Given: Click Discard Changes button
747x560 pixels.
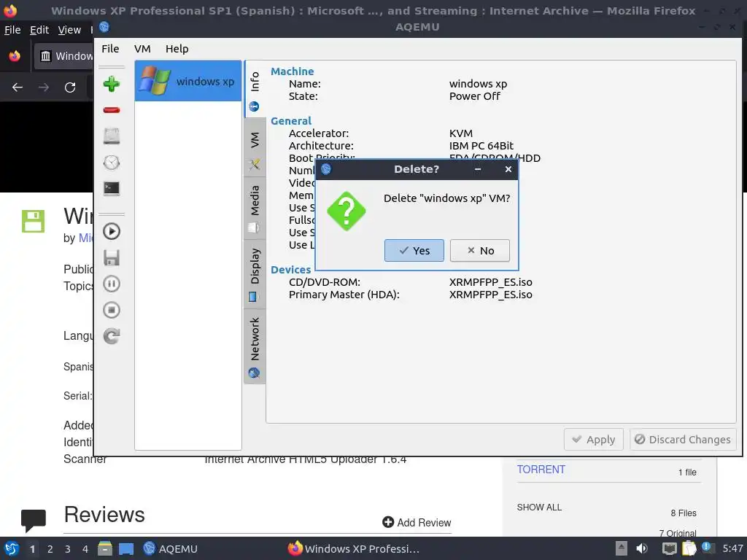Looking at the screenshot, I should pos(683,439).
